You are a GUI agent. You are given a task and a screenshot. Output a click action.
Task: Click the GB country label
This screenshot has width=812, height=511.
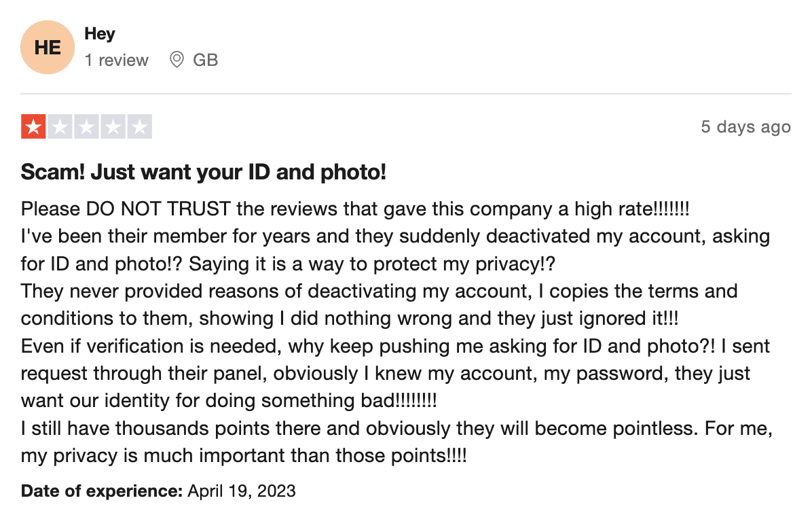tap(205, 60)
